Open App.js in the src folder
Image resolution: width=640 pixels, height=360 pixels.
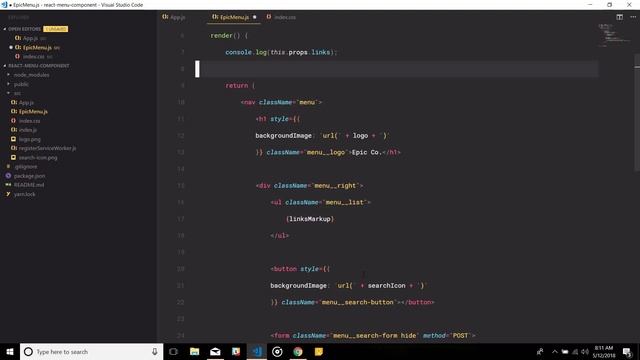(x=26, y=102)
